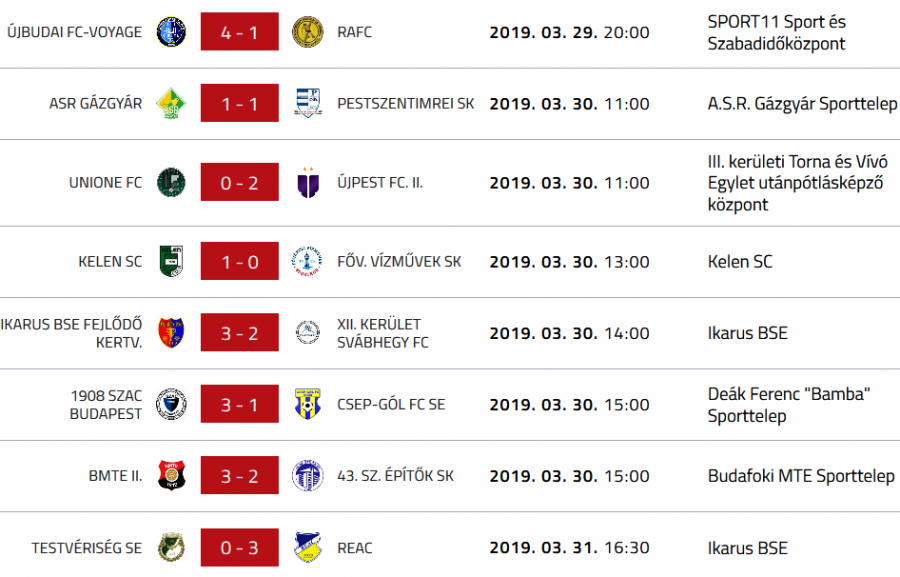This screenshot has height=577, width=900.
Task: Click the RAFC club logo
Action: tap(307, 32)
